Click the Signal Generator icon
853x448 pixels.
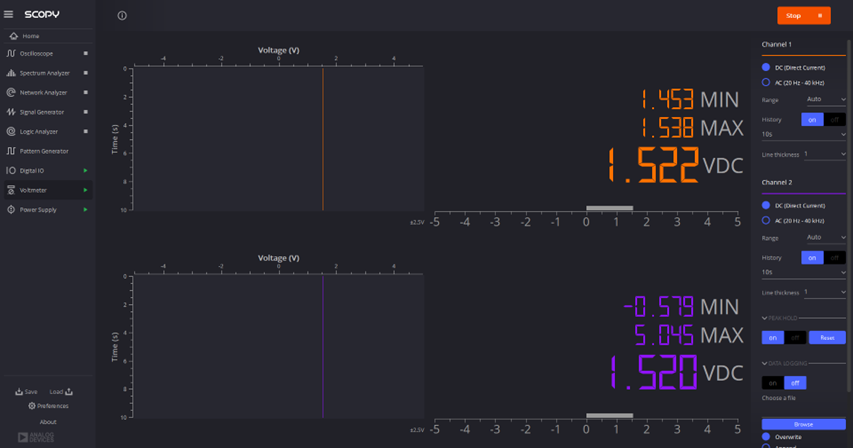(x=11, y=112)
